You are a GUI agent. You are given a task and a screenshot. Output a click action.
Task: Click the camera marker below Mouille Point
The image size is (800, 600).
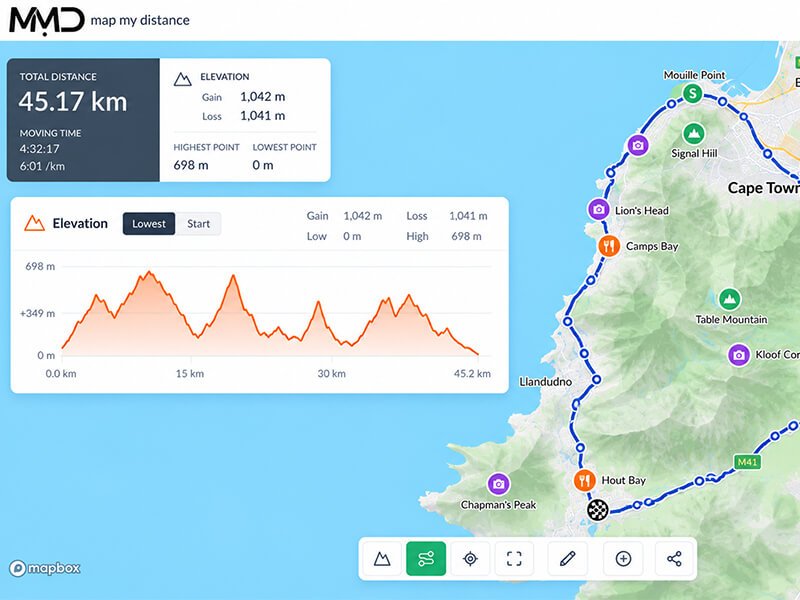[638, 145]
